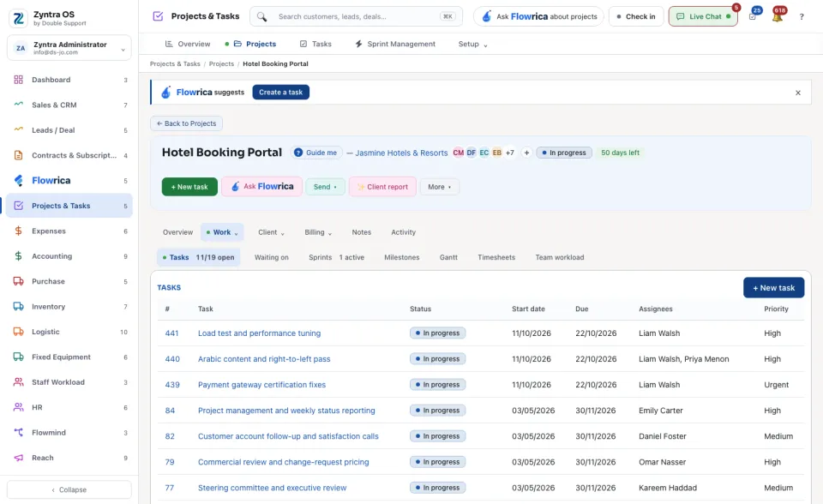
Task: Open Ask Flowrica about projects
Action: pos(538,17)
